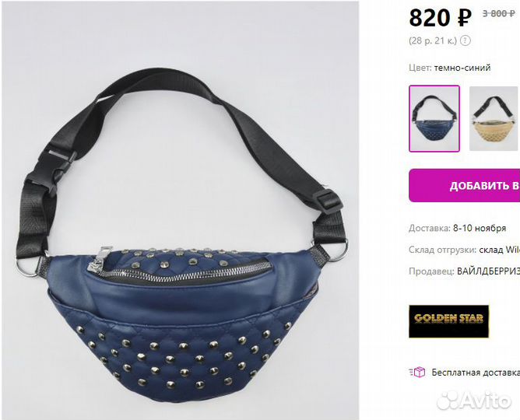Open the main blue waist bag photo
Image resolution: width=520 pixels, height=420 pixels.
pyautogui.click(x=180, y=211)
